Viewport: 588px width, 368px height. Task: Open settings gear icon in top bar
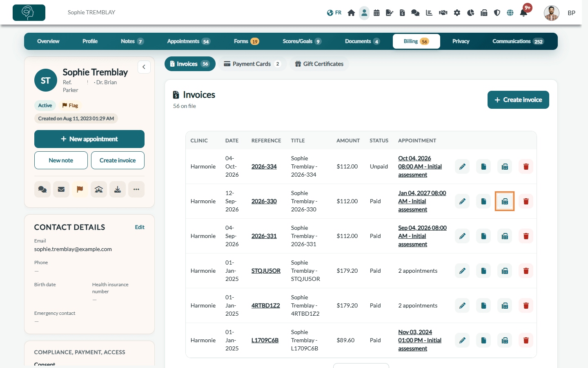click(x=457, y=13)
